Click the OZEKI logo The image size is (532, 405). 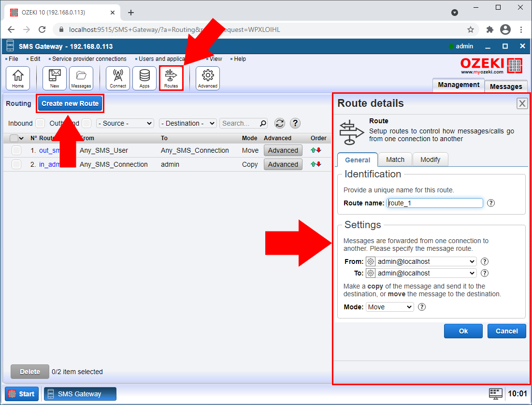pos(491,66)
